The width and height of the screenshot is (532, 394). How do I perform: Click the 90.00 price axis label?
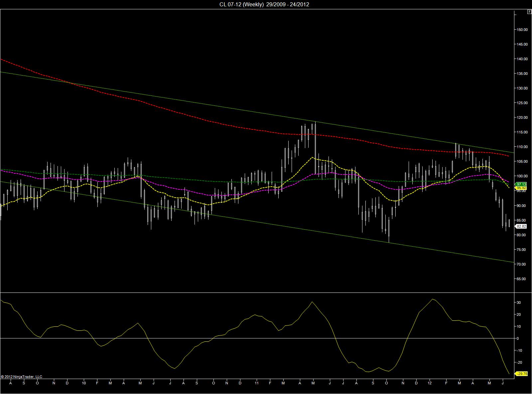tap(522, 206)
